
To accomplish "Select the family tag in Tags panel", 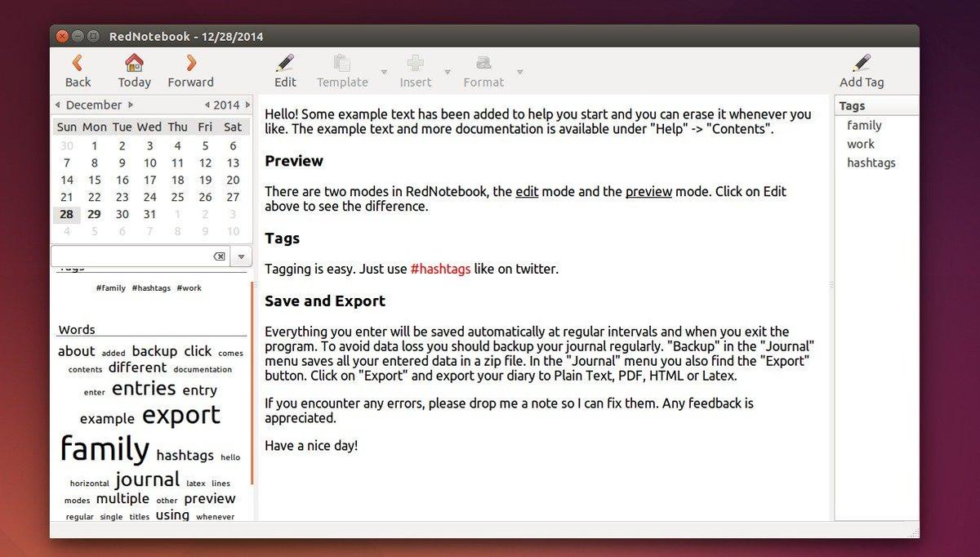I will coord(864,125).
